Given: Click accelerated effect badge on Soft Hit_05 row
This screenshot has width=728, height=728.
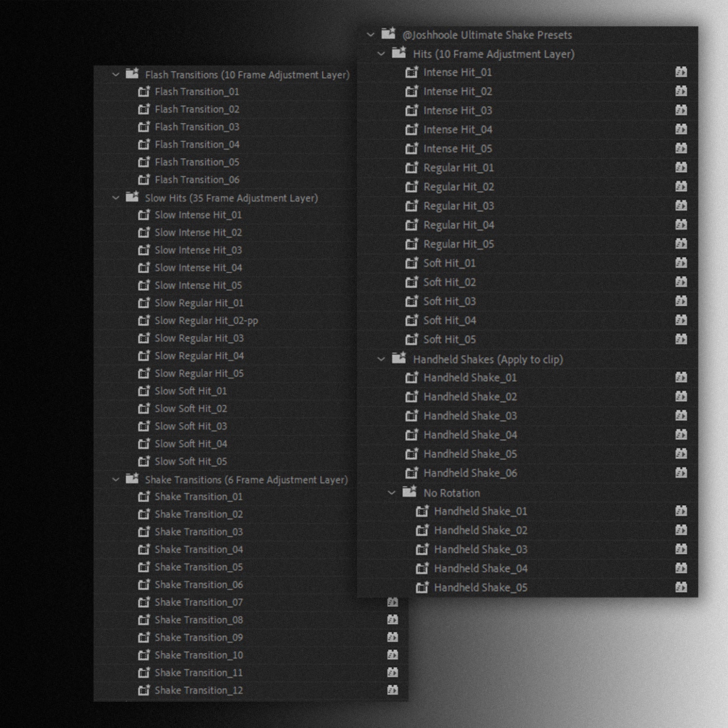Looking at the screenshot, I should pyautogui.click(x=681, y=339).
